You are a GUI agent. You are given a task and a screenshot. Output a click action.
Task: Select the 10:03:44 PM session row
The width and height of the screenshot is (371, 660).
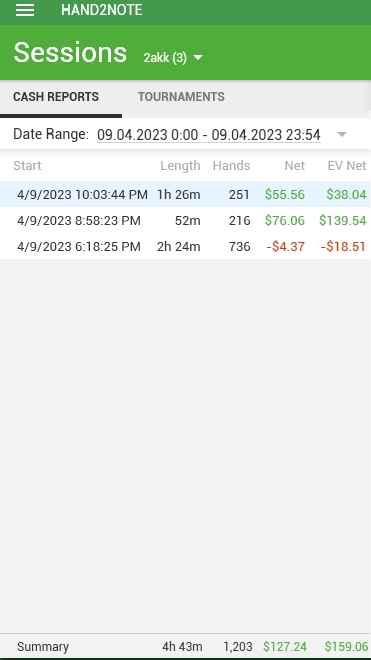point(185,194)
